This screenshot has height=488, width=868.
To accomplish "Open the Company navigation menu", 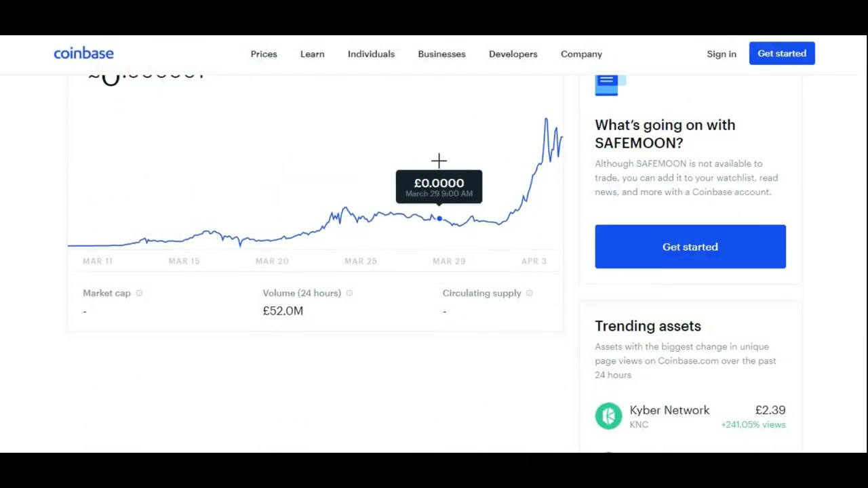I will pyautogui.click(x=581, y=54).
